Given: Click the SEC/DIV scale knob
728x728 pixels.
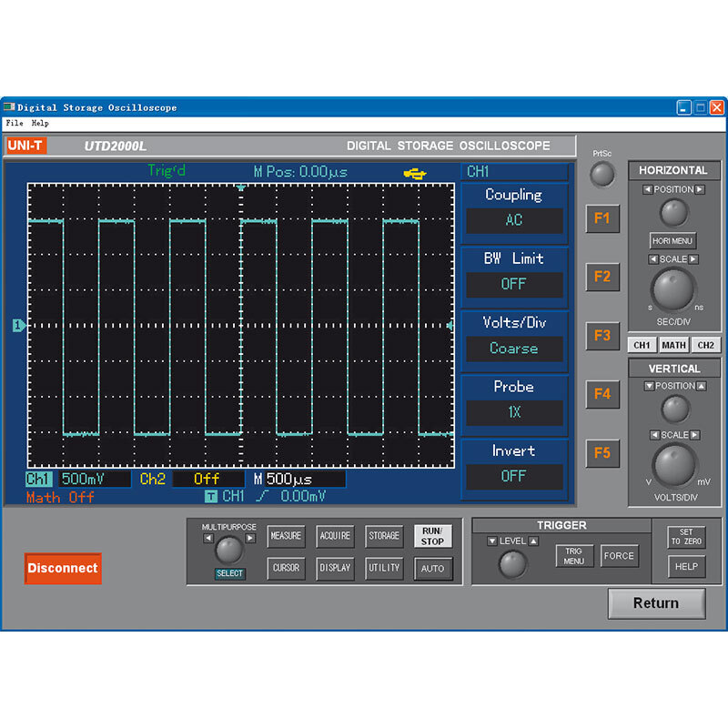Looking at the screenshot, I should pos(673,289).
